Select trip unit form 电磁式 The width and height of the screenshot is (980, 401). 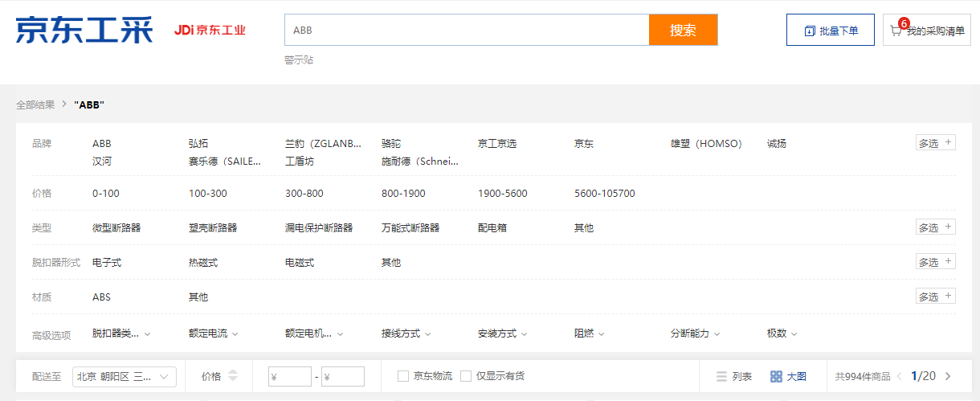pos(300,263)
